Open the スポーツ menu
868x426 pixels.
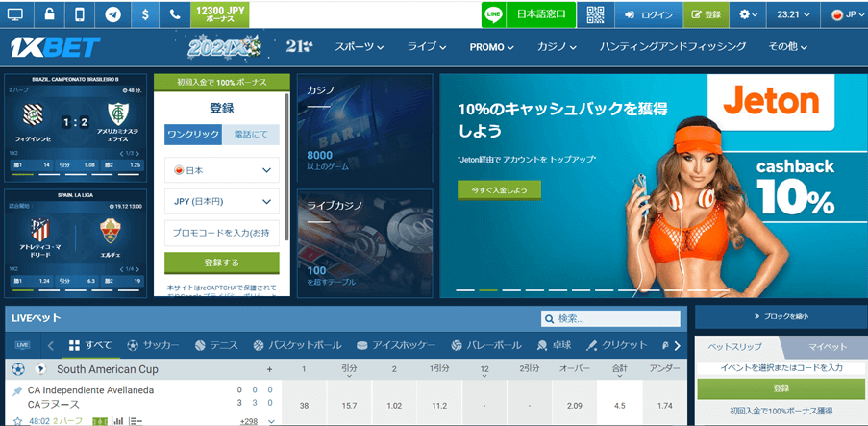tap(359, 47)
